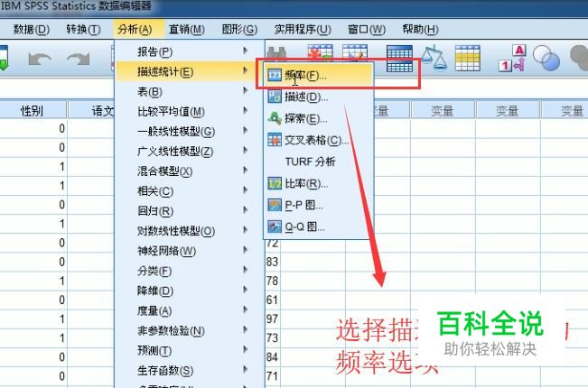The width and height of the screenshot is (588, 388).
Task: Click the 探索 menu item icon
Action: 275,118
